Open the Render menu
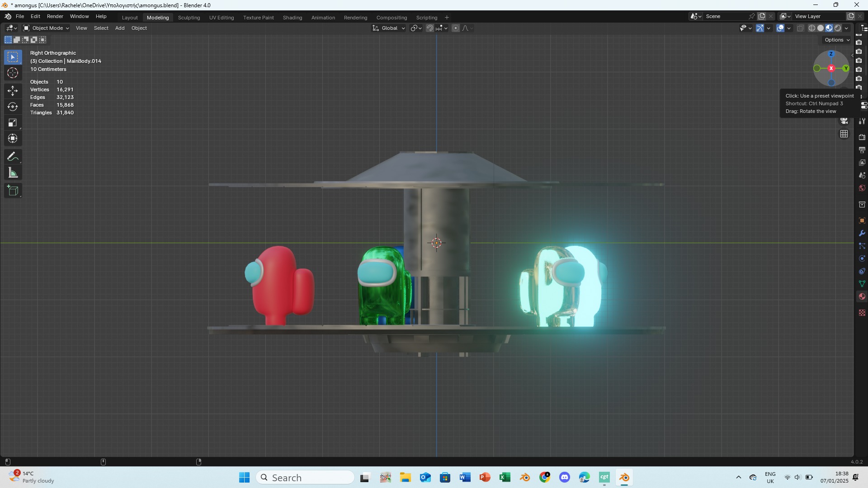The image size is (868, 488). tap(55, 16)
